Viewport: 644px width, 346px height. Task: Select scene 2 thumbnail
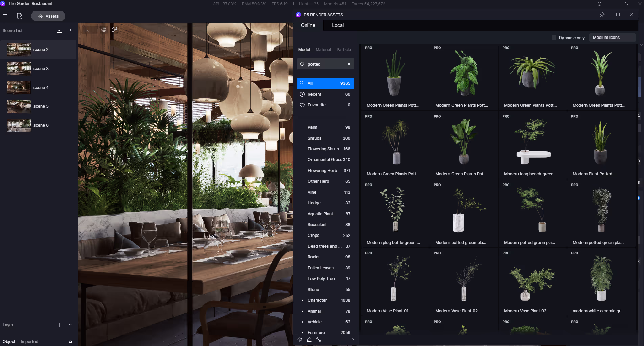tap(19, 50)
